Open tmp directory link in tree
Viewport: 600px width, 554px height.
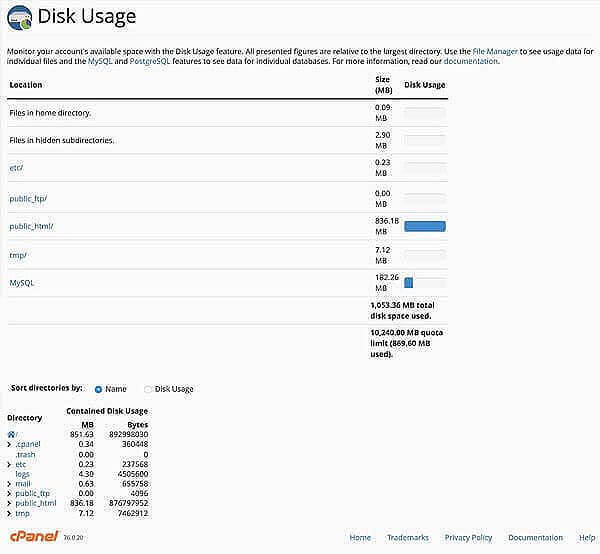22,513
